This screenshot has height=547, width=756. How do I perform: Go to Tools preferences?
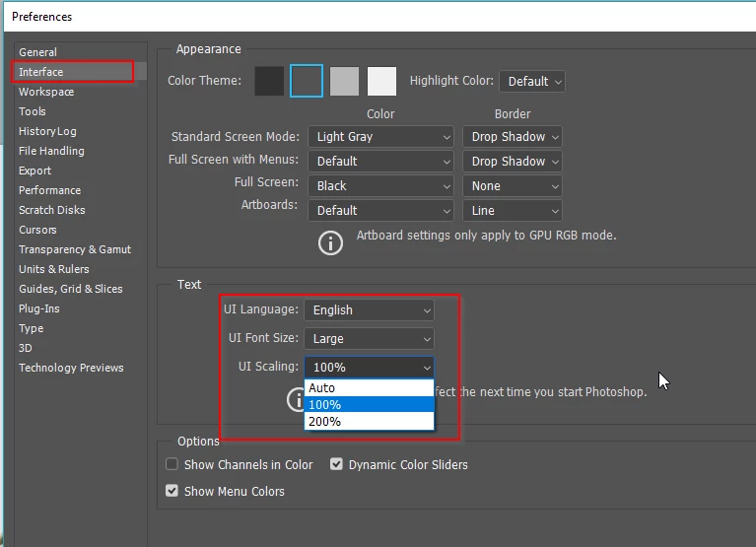(x=33, y=111)
